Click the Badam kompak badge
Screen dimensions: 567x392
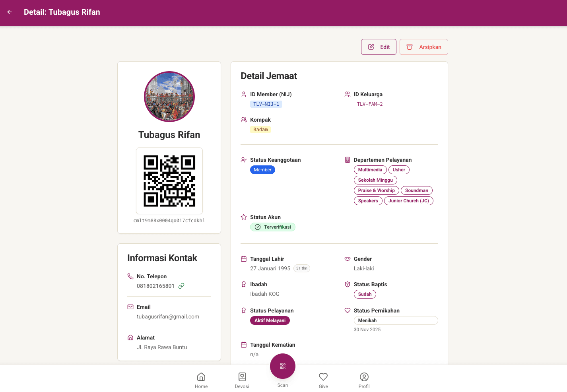(x=260, y=130)
